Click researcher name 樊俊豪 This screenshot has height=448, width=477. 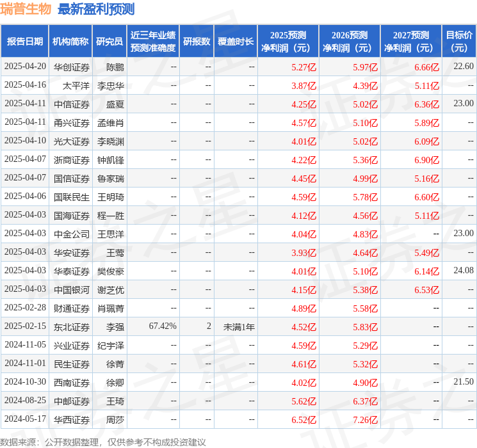(x=111, y=271)
